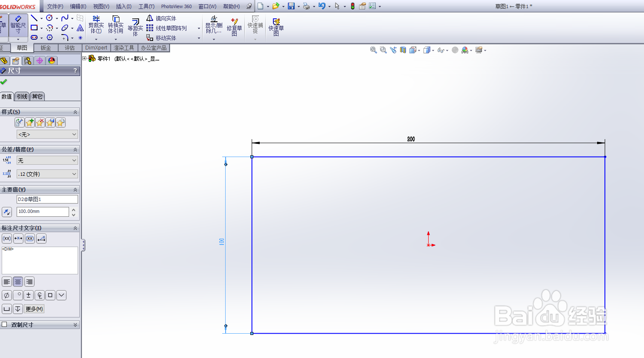Switch to the 其它 tab
This screenshot has width=644, height=358.
click(38, 96)
